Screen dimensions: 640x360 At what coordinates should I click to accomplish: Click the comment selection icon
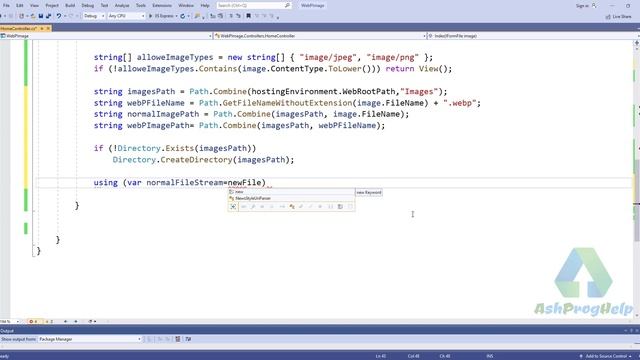point(231,16)
